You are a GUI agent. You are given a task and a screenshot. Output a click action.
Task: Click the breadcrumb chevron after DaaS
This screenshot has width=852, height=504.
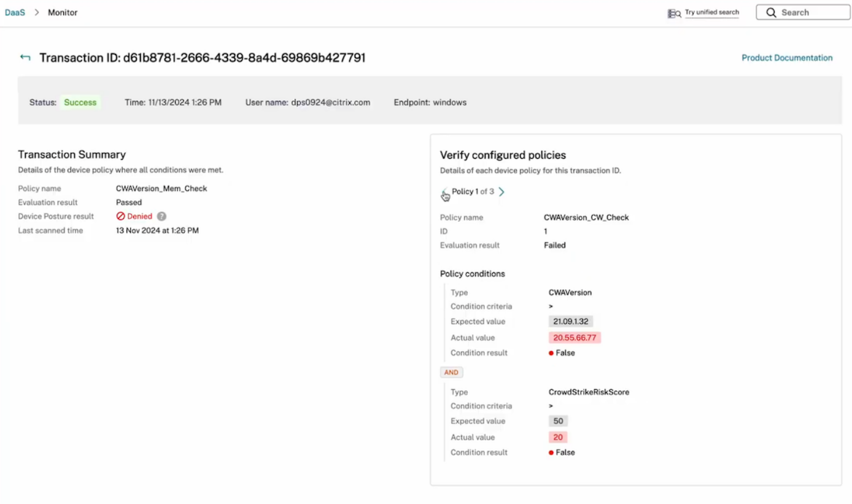37,12
